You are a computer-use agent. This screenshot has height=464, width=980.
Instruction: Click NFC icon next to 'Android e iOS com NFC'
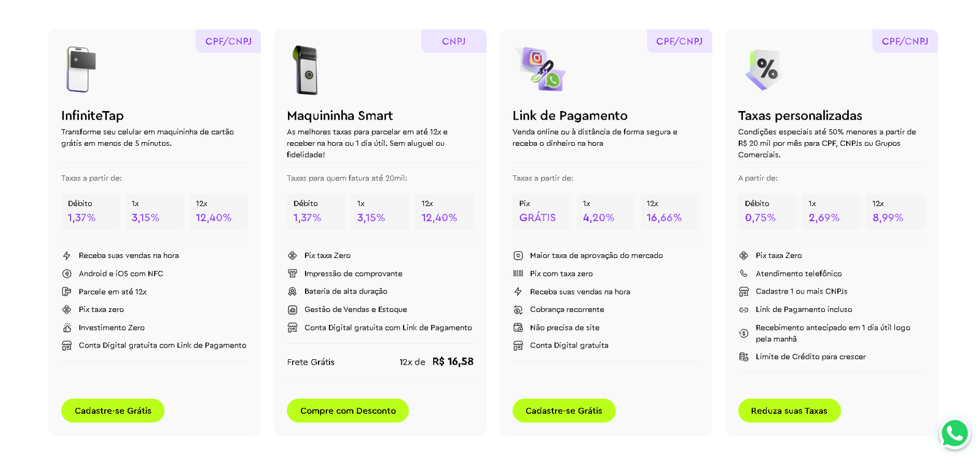click(67, 273)
